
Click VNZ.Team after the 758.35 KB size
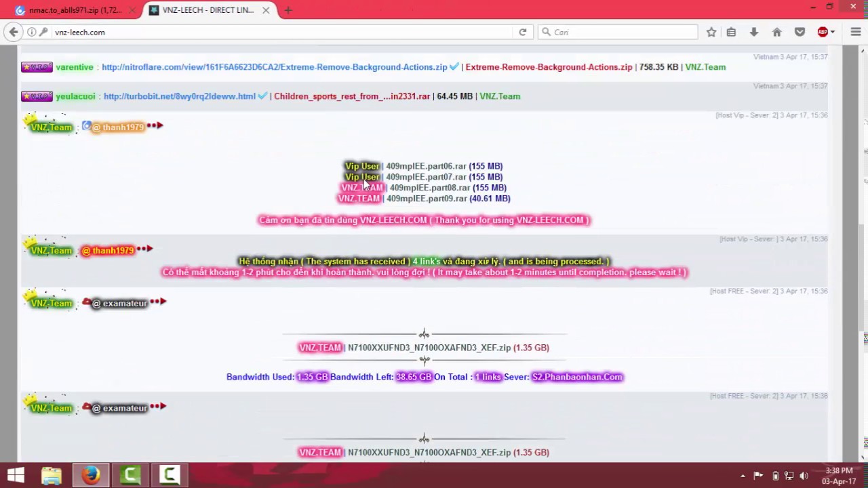click(705, 67)
